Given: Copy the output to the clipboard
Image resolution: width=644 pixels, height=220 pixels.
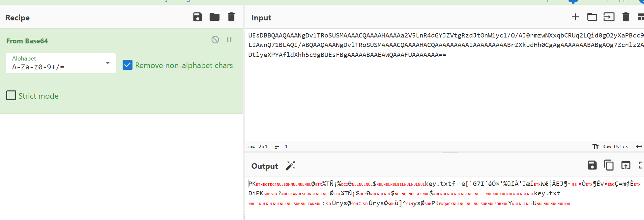Looking at the screenshot, I should tap(609, 165).
